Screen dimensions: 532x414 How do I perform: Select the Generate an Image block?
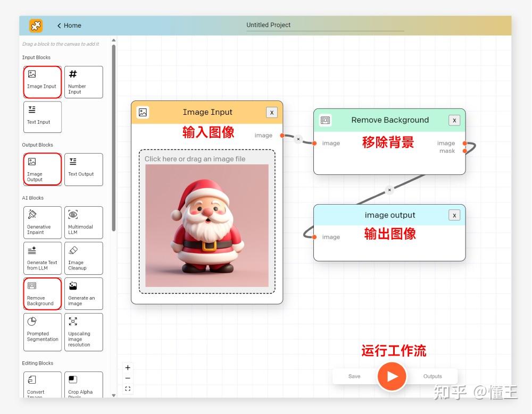83,293
